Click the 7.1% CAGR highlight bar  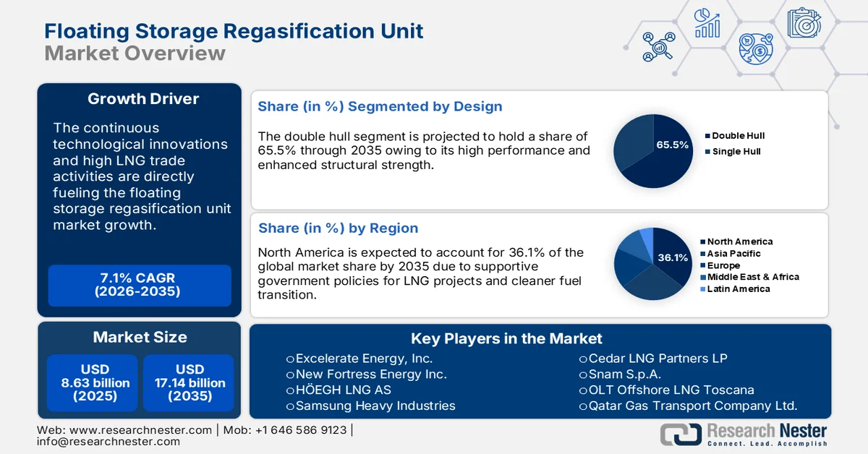pyautogui.click(x=139, y=286)
